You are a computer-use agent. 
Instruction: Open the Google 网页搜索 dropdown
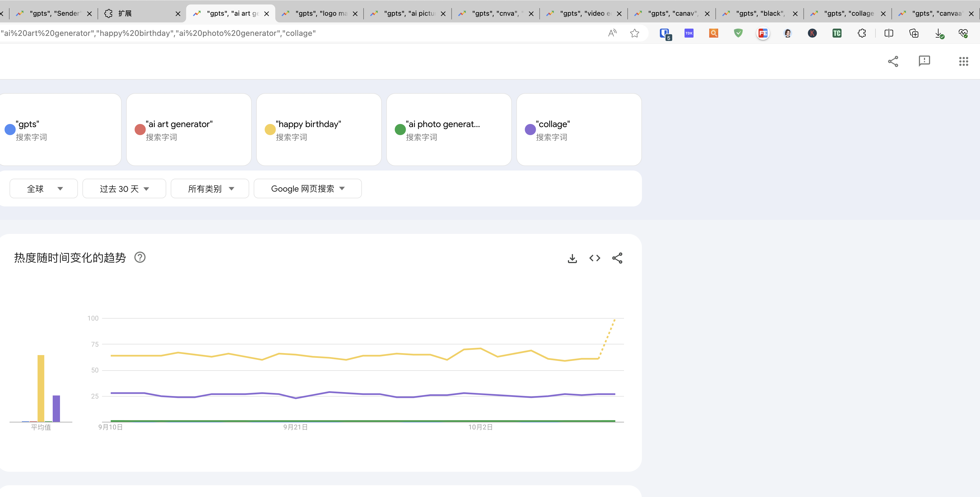pyautogui.click(x=308, y=189)
